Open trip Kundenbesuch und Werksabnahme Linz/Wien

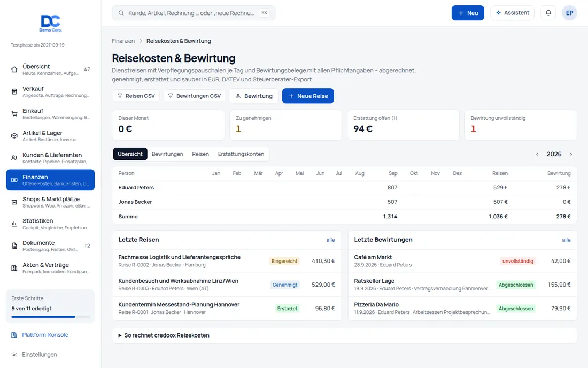[x=227, y=285]
